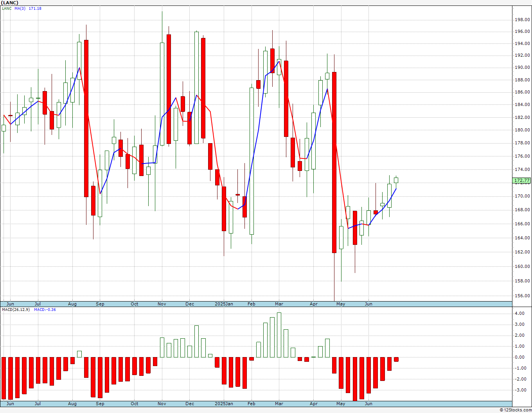Click Feb on the MACD panel date axis
Image resolution: width=532 pixels, height=413 pixels.
point(252,404)
